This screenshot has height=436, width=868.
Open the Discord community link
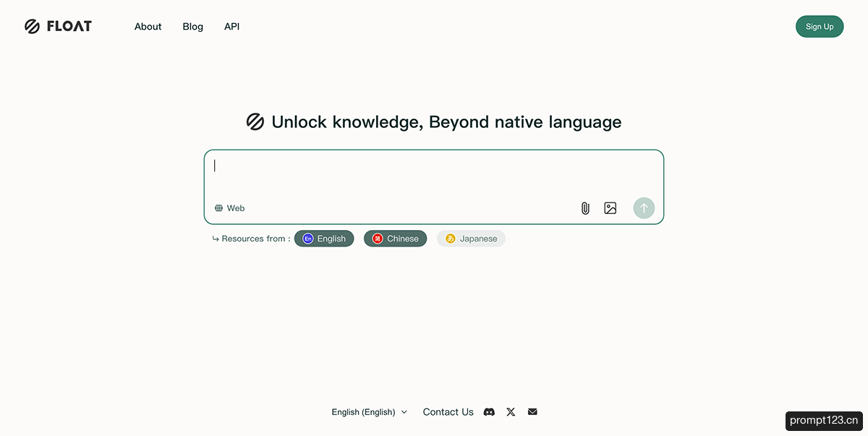[489, 412]
